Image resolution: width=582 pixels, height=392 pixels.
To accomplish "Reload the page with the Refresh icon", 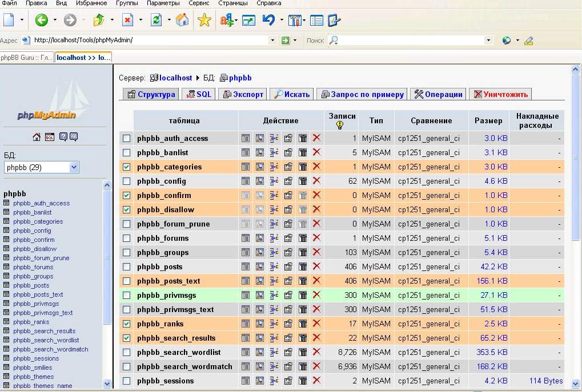I will click(156, 20).
